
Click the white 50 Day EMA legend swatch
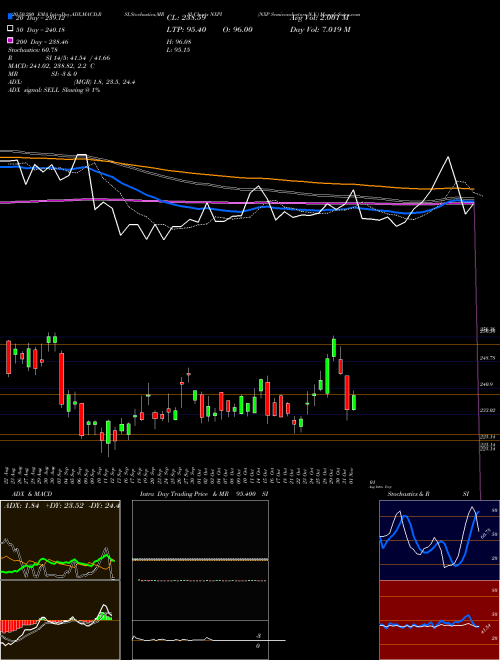pos(11,29)
